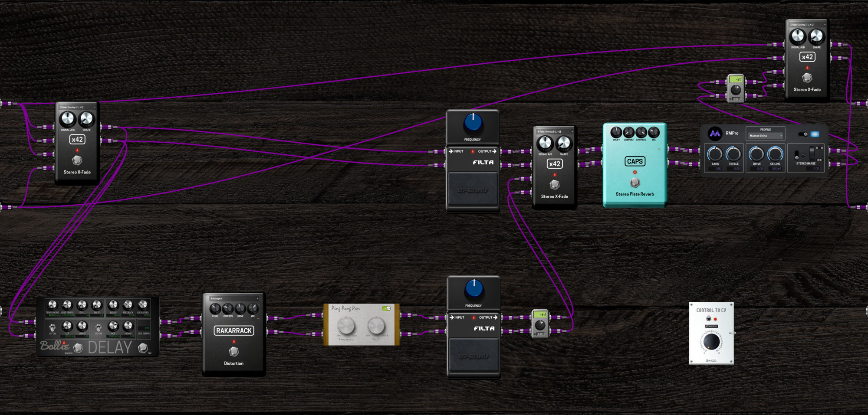
Task: Click the LCF knob on Bollie Delay
Action: tap(67, 326)
